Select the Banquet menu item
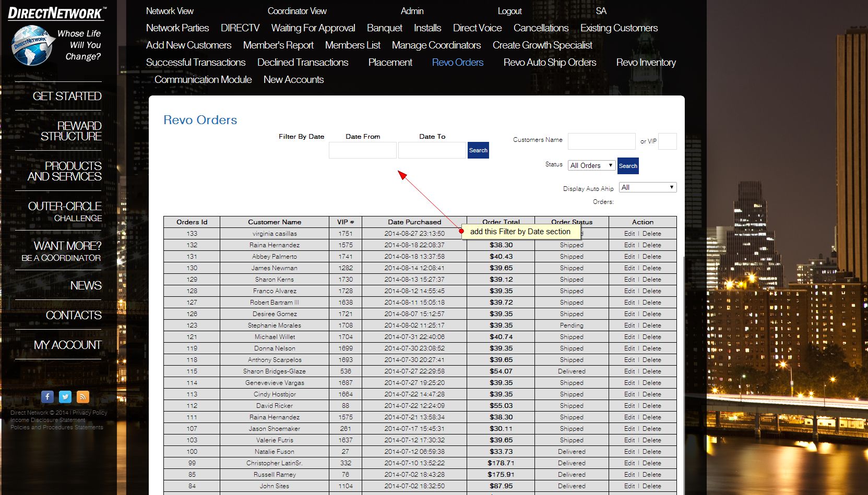 point(385,28)
